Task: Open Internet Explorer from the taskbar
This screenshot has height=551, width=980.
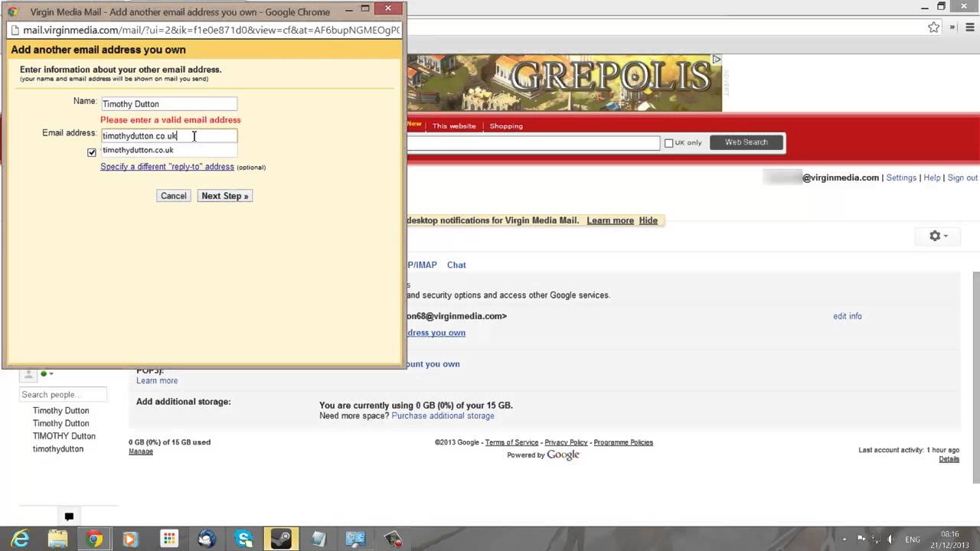Action: 20,539
